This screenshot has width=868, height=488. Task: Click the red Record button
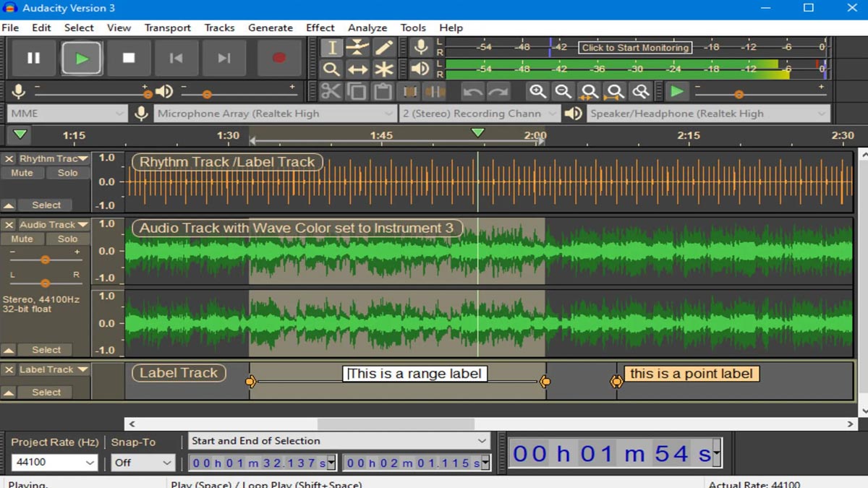tap(279, 58)
